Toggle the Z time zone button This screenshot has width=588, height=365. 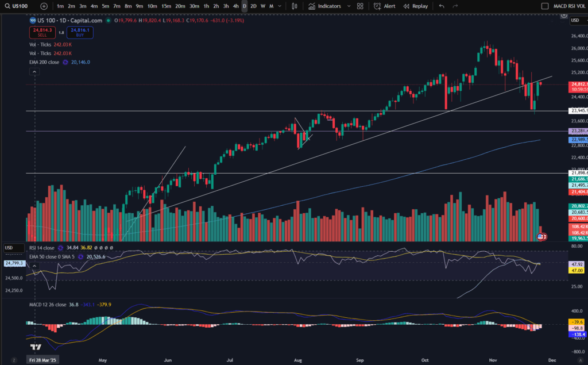[x=14, y=360]
